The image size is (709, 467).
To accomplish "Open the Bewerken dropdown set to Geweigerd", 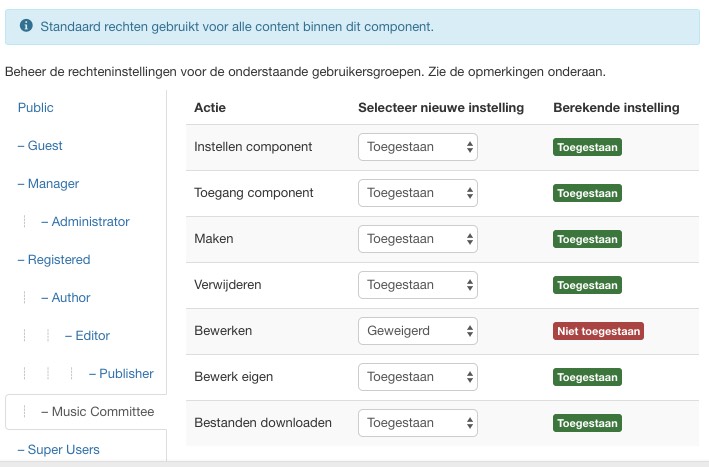I will 417,331.
